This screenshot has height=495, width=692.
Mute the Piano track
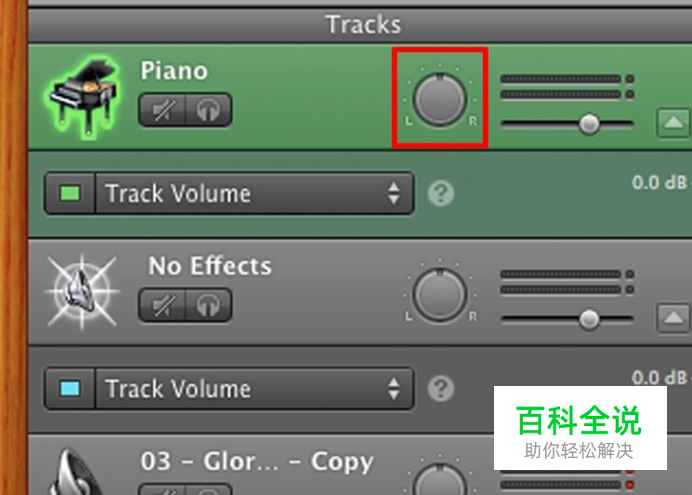[x=162, y=110]
